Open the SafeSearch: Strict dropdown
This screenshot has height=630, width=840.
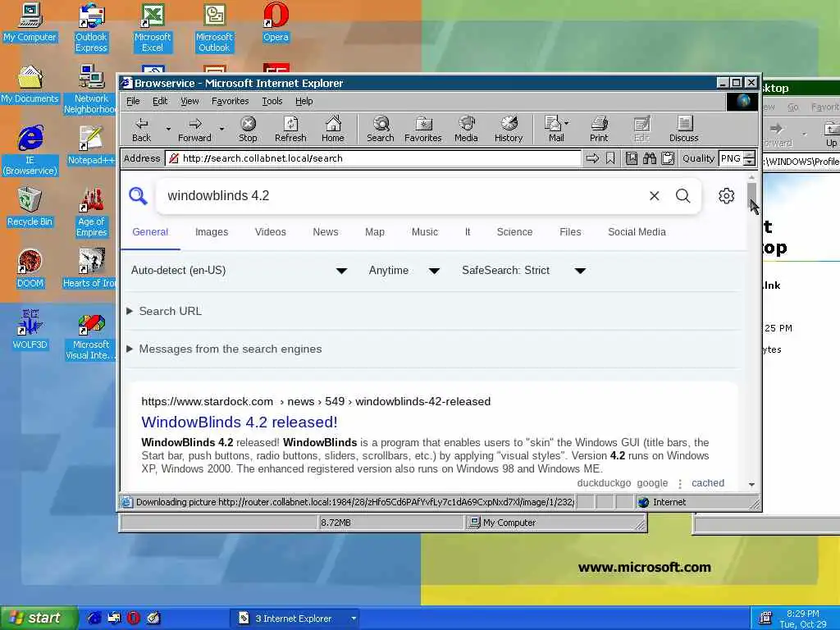pos(523,271)
